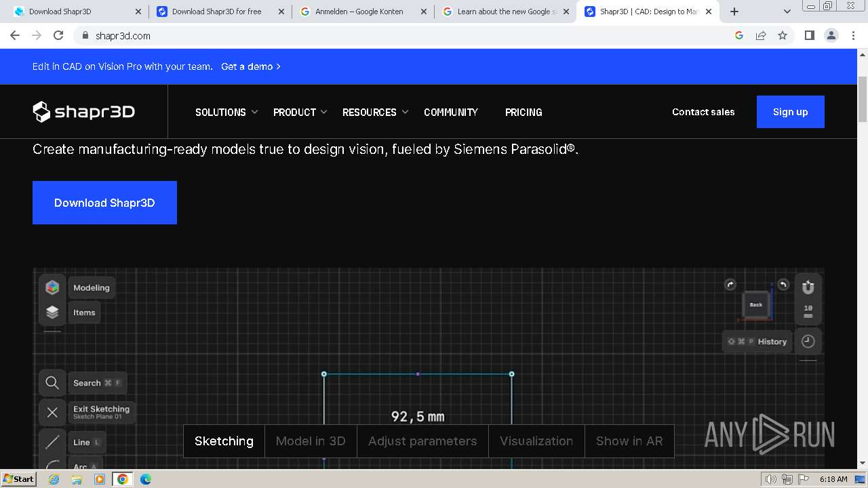Open File Explorer from the taskbar
The image size is (868, 488).
pos(77,479)
